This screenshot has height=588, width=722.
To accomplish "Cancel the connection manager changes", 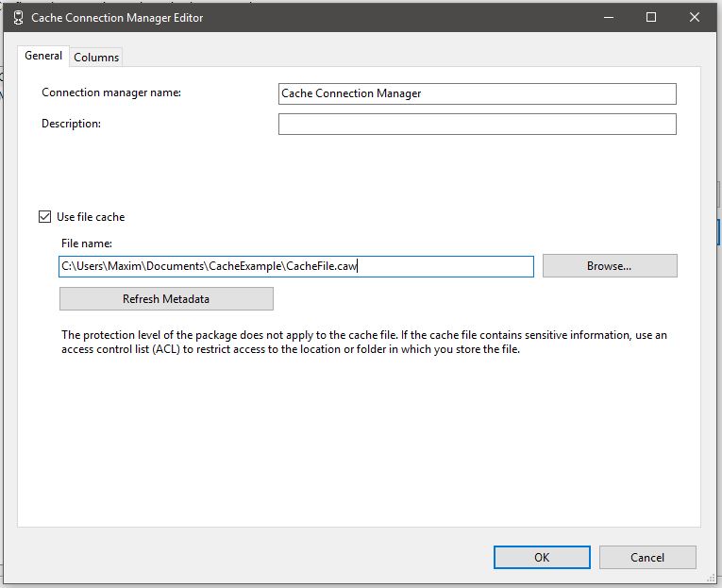I will point(647,557).
